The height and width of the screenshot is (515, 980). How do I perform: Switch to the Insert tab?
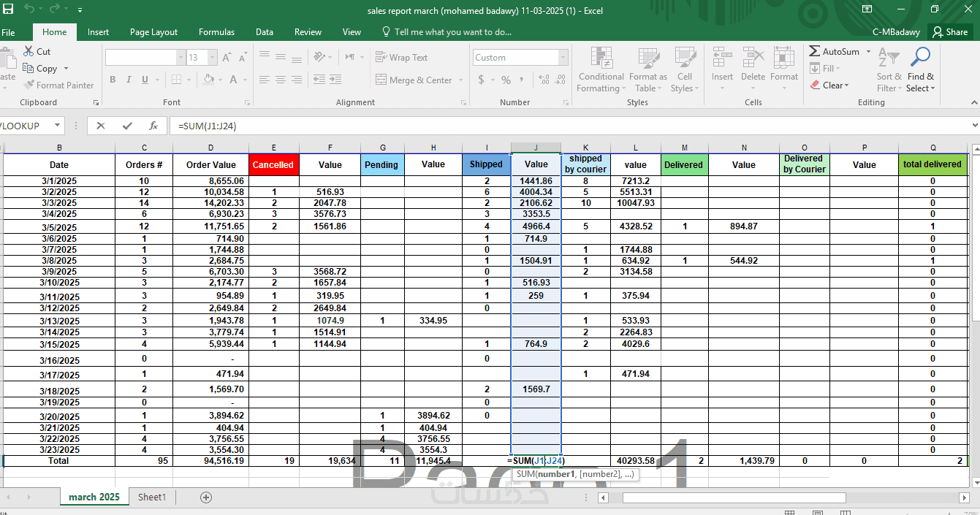(98, 32)
